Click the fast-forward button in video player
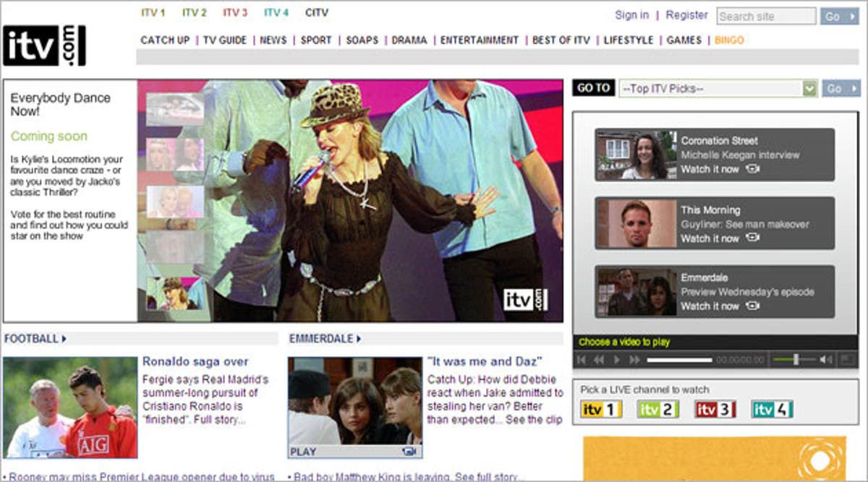The height and width of the screenshot is (482, 868). pyautogui.click(x=634, y=359)
